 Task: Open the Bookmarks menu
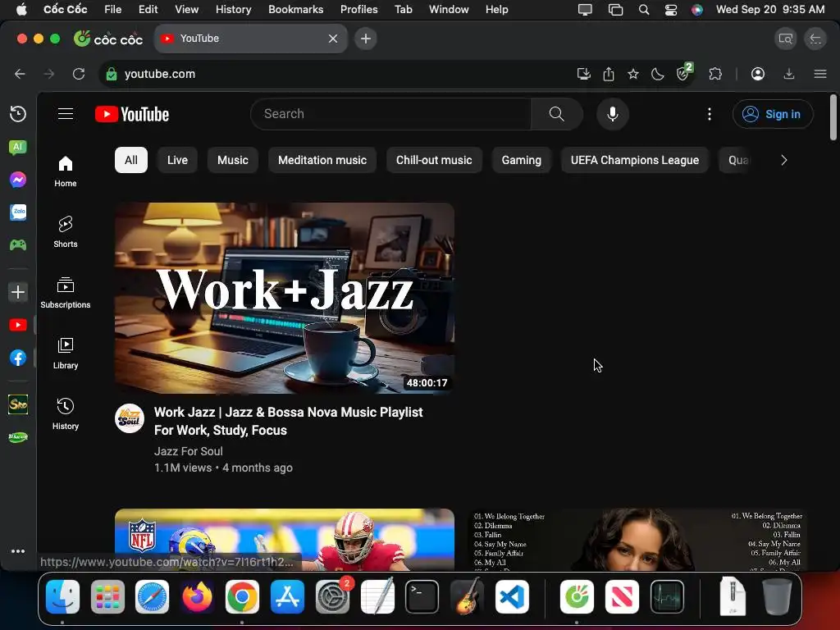point(295,9)
